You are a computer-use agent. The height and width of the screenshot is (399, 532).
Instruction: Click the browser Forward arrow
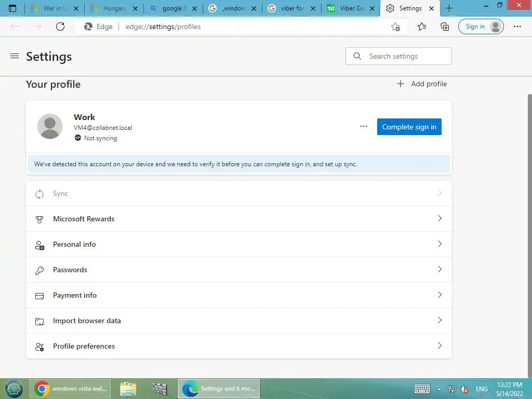coord(37,26)
